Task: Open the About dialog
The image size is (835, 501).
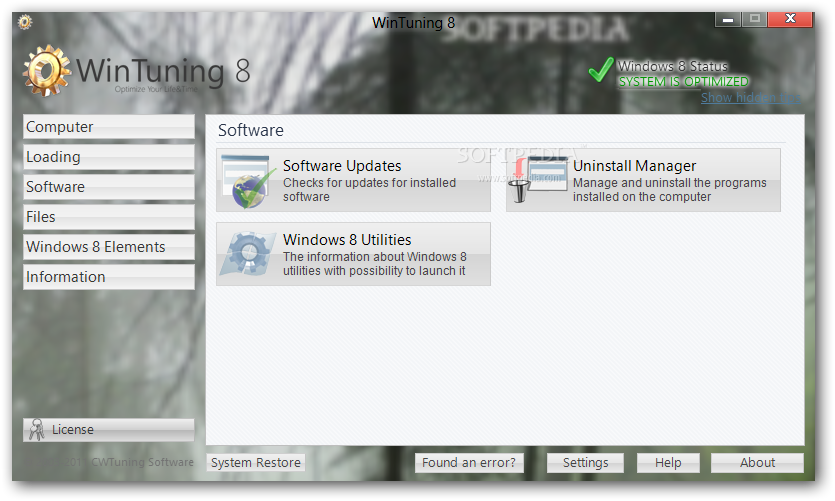Action: [x=757, y=463]
